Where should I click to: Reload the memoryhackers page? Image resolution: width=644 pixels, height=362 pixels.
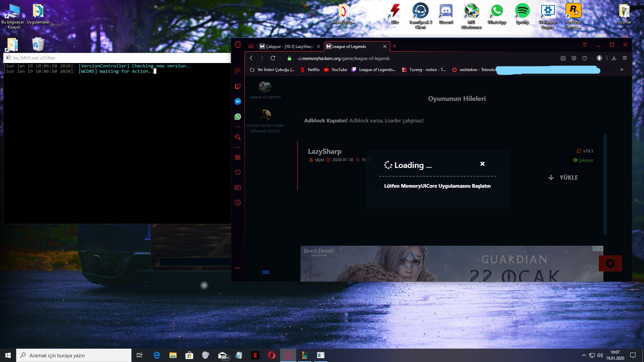[x=273, y=58]
